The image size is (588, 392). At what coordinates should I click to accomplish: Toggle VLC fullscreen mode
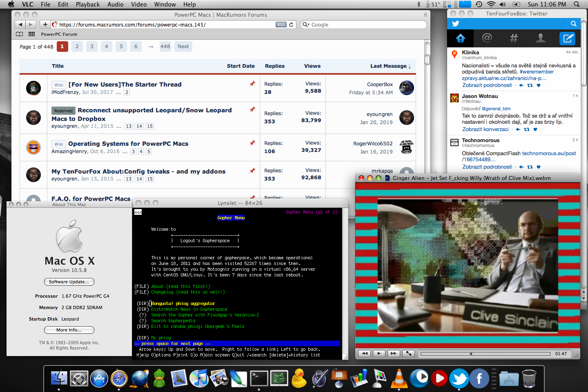coord(408,354)
